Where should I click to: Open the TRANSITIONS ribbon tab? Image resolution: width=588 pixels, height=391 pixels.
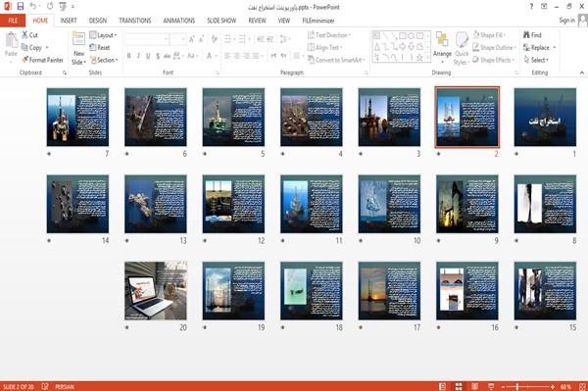(x=135, y=21)
